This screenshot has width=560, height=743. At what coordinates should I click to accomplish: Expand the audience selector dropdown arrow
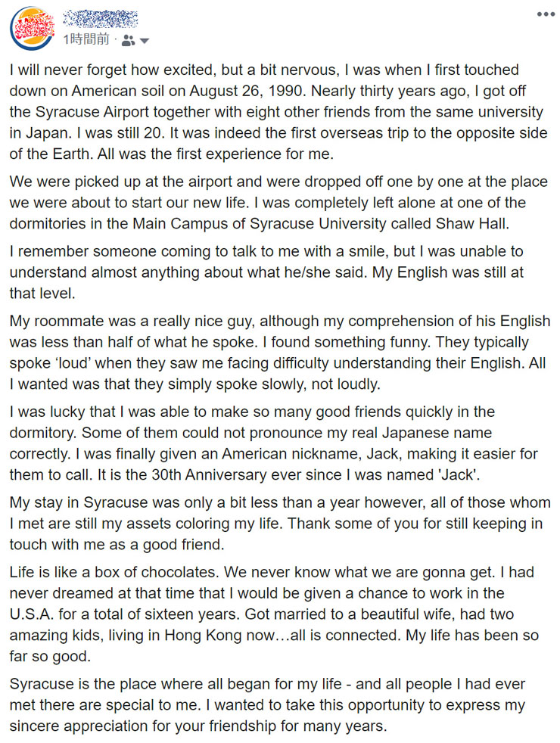pyautogui.click(x=145, y=41)
